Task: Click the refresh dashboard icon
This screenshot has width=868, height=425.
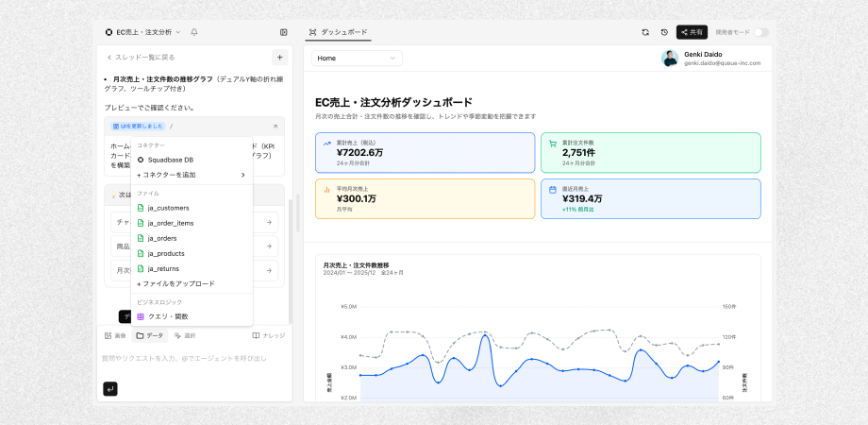Action: pos(645,32)
